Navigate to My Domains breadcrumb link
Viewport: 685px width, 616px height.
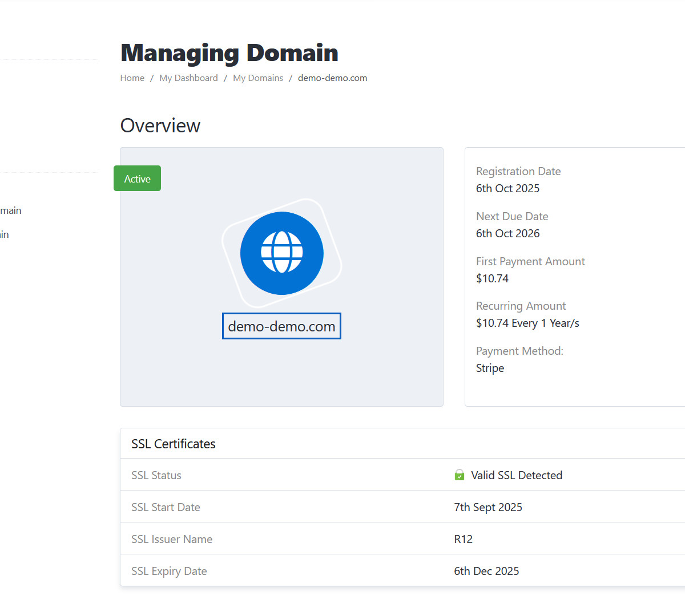(258, 78)
